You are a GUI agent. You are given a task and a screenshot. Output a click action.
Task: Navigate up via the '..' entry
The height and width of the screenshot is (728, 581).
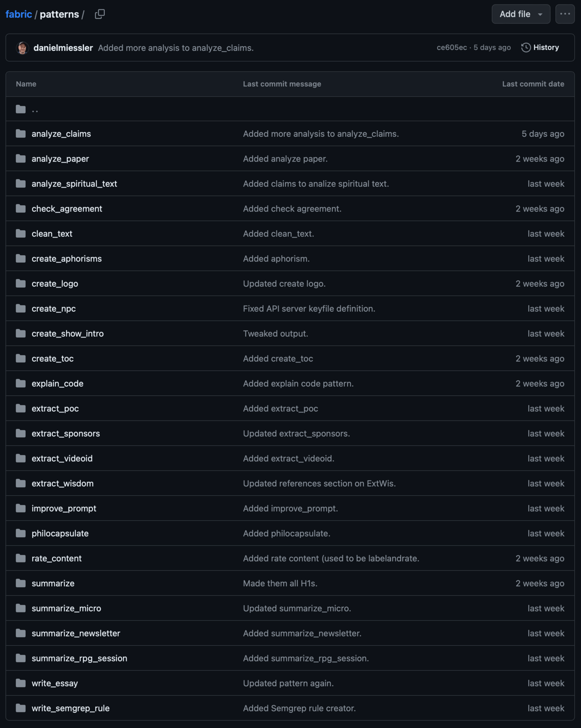[35, 109]
